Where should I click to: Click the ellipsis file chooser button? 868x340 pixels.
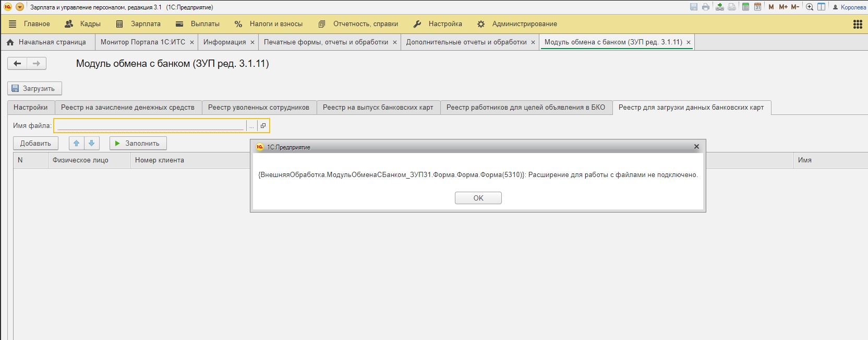[x=251, y=126]
